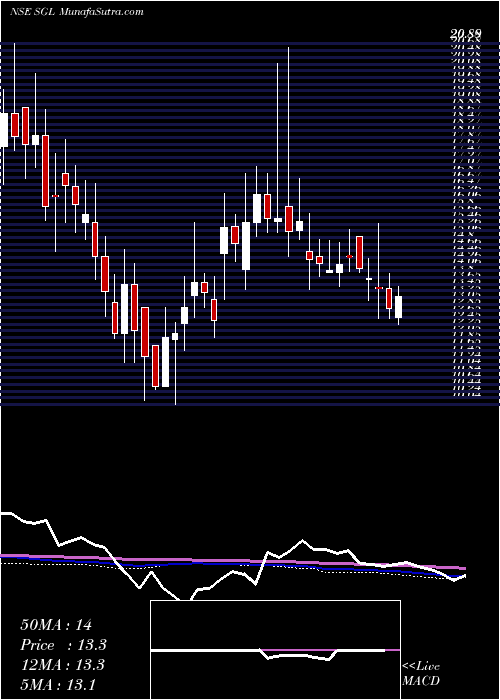
Task: Open the MACD inset panel
Action: coord(275,650)
